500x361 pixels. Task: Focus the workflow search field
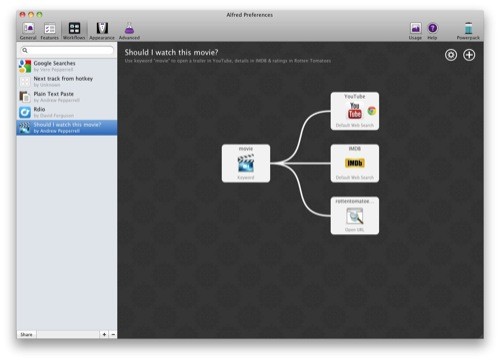coord(67,50)
